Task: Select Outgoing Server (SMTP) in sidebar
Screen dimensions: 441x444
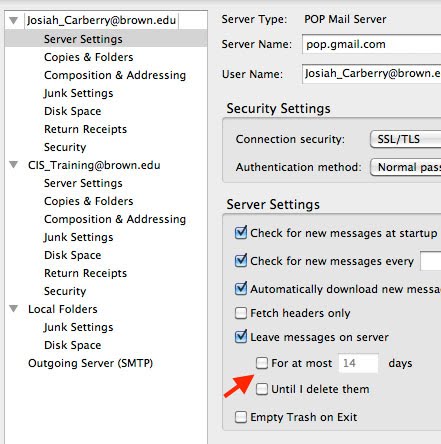Action: pyautogui.click(x=90, y=363)
